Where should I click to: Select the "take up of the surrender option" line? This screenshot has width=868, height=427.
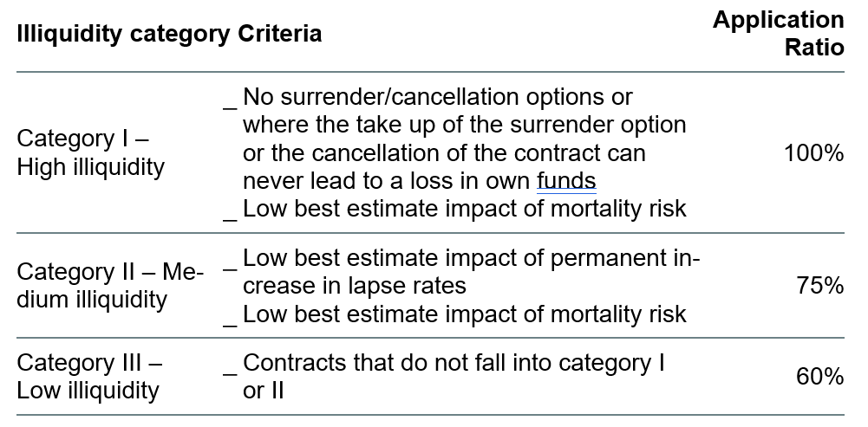464,125
